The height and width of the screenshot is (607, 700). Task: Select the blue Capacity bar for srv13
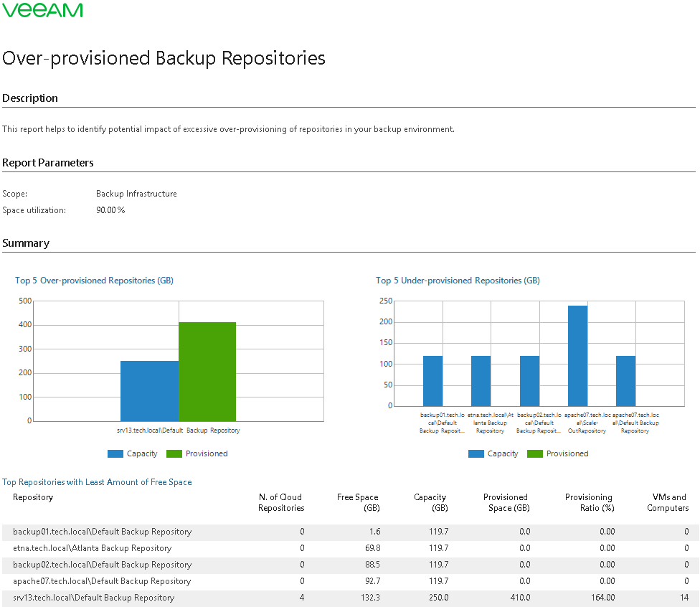coord(149,391)
